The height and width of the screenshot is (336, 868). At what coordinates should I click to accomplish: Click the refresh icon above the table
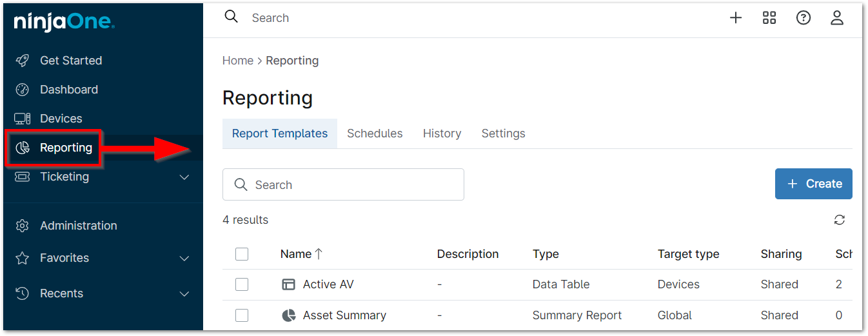pyautogui.click(x=839, y=220)
